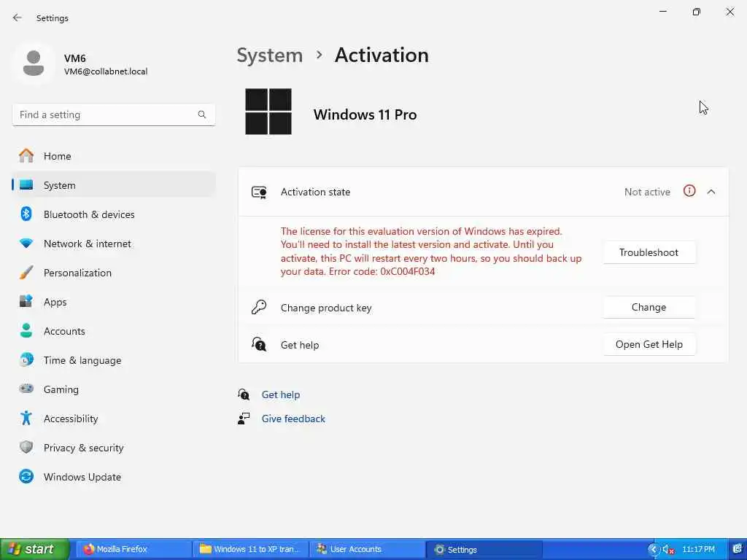The height and width of the screenshot is (560, 747).
Task: Click the red info warning icon
Action: (x=689, y=191)
